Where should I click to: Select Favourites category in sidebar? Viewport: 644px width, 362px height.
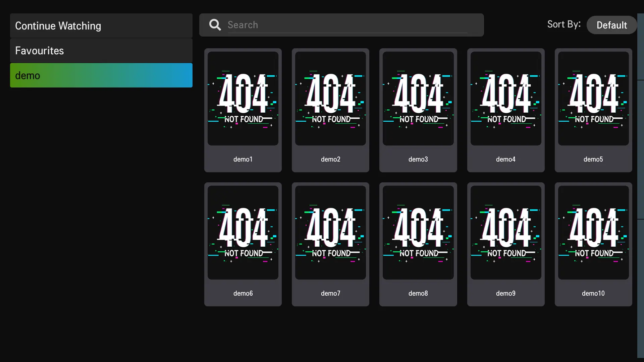click(x=101, y=51)
